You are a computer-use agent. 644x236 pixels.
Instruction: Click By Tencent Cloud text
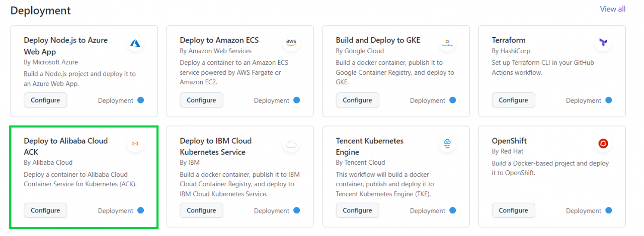pyautogui.click(x=360, y=162)
